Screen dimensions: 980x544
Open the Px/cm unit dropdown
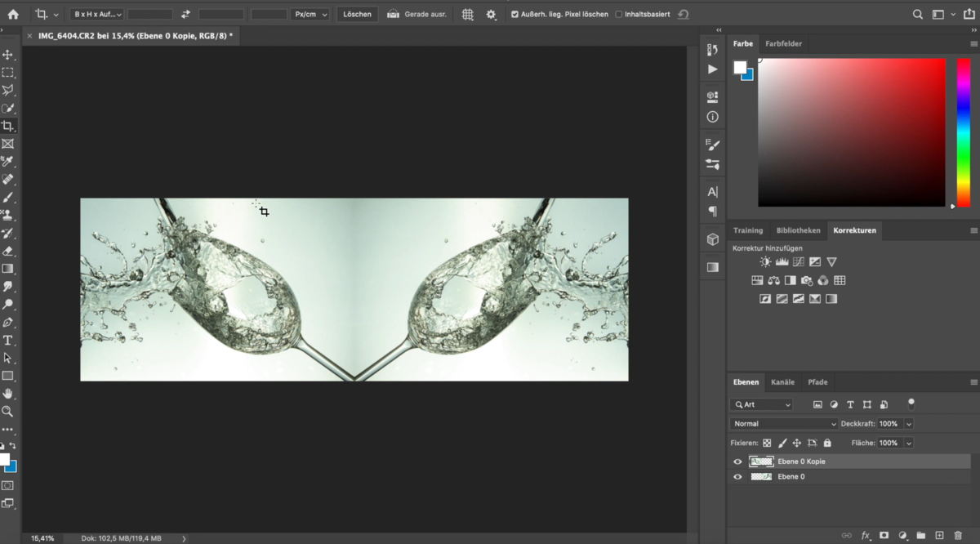tap(310, 14)
